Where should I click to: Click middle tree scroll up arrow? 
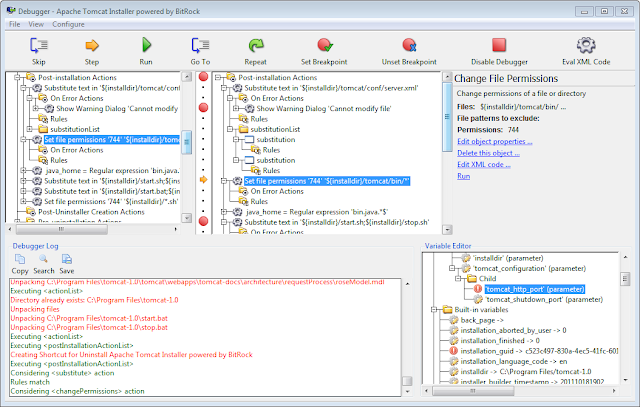click(x=447, y=77)
